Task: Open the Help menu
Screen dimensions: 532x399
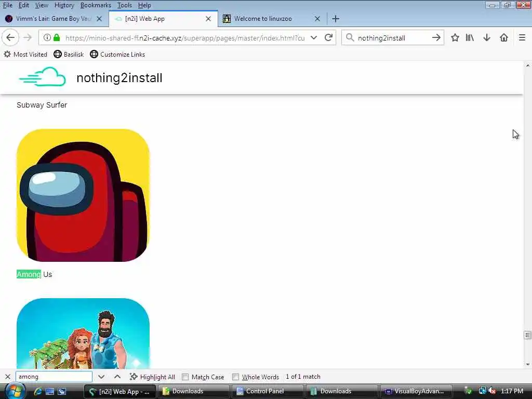Action: pyautogui.click(x=144, y=5)
